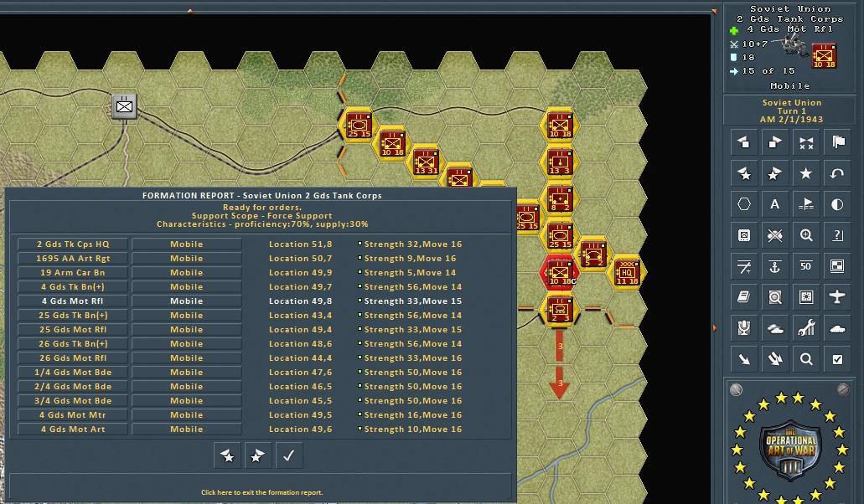Click previous formation star button in report
The image size is (864, 504).
227,455
